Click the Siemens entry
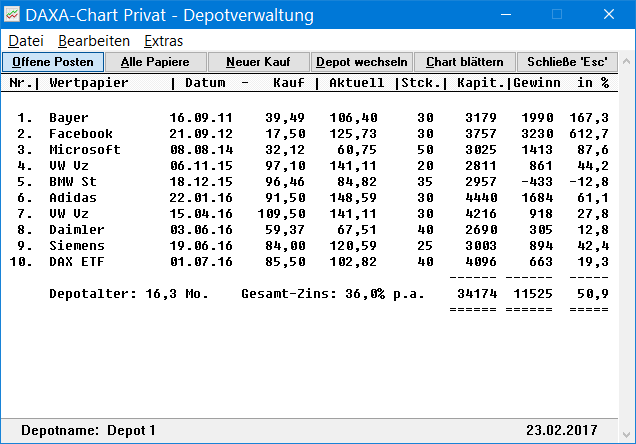This screenshot has width=636, height=444. pyautogui.click(x=76, y=246)
